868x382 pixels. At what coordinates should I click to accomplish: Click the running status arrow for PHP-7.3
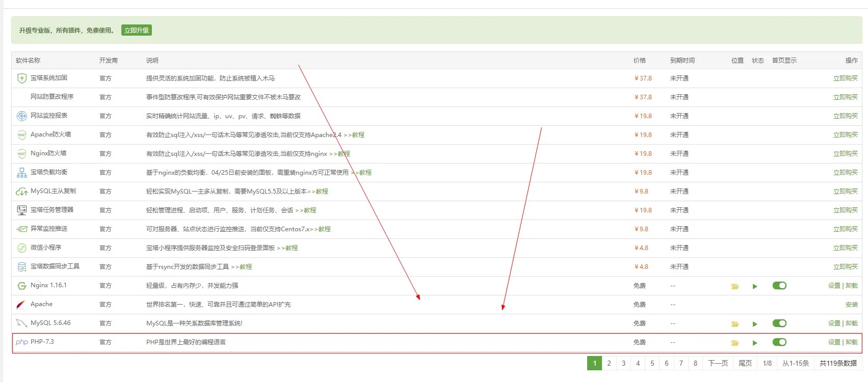[755, 343]
